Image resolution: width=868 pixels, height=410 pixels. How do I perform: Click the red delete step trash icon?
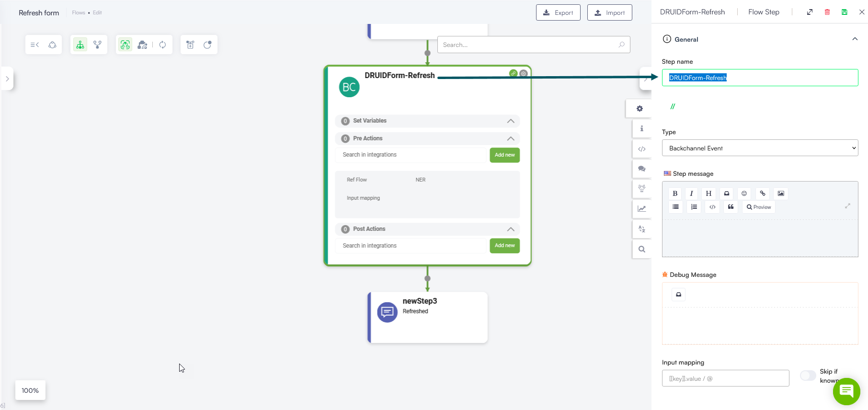827,12
